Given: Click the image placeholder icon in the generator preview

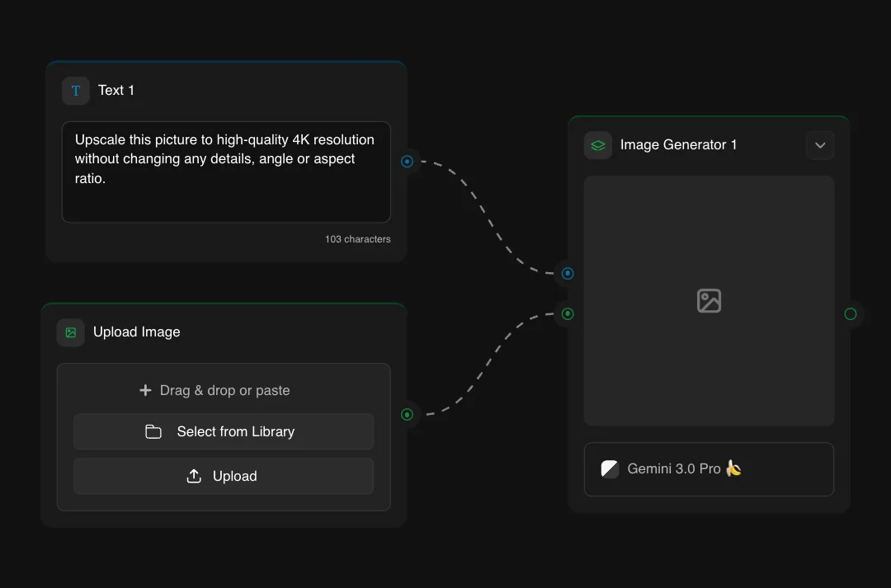Looking at the screenshot, I should pos(709,301).
